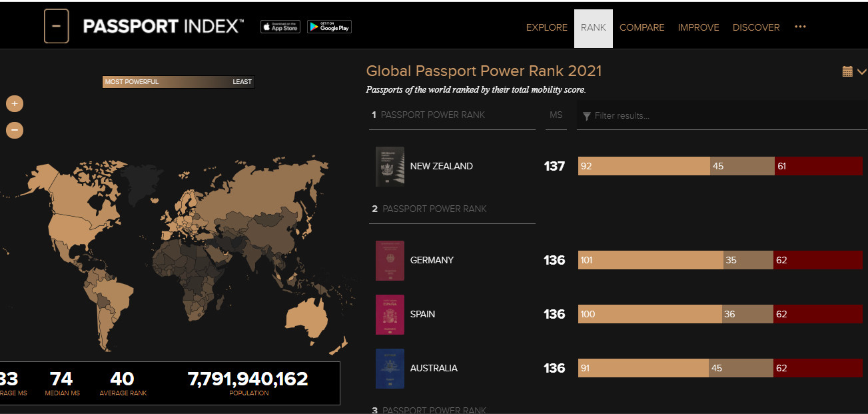Go to the Explore tab

point(547,27)
